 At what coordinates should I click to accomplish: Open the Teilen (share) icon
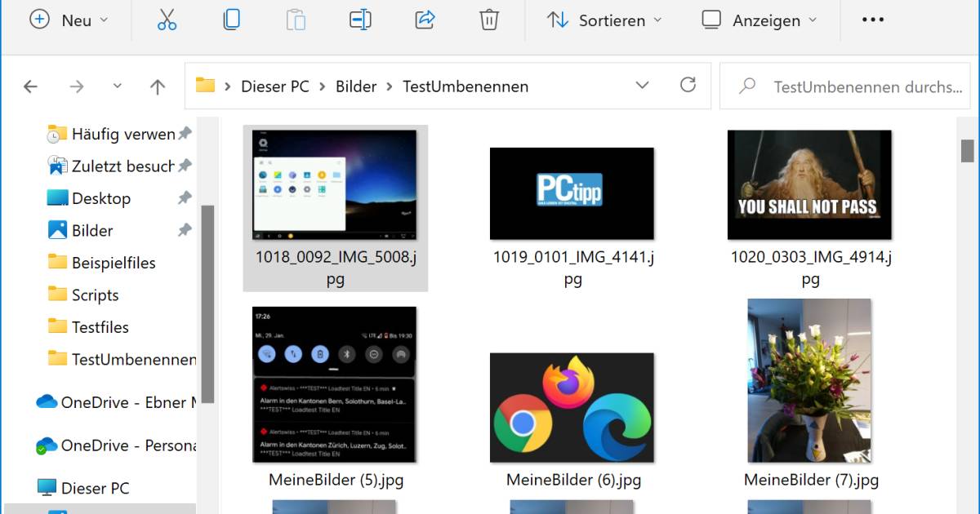[x=425, y=20]
